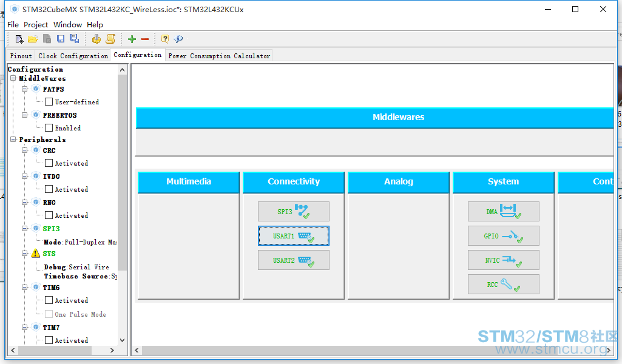The image size is (622, 364).
Task: Check the TIM6 Activated checkbox
Action: [x=49, y=300]
